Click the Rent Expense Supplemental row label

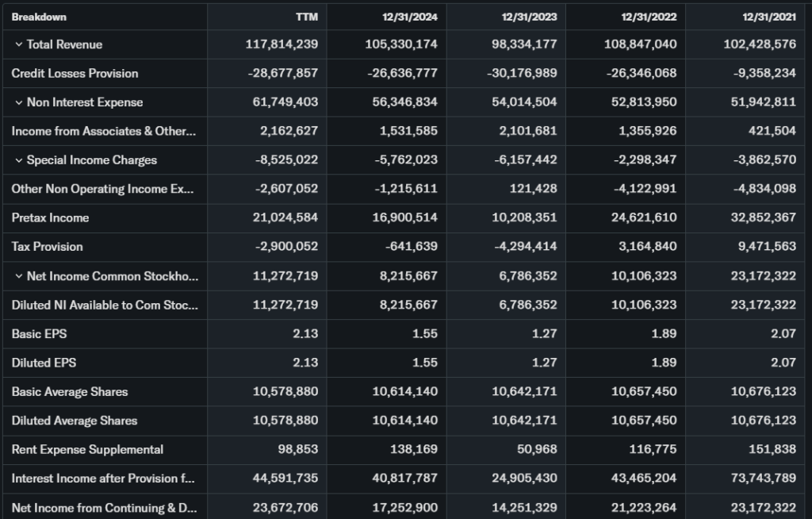pos(87,450)
